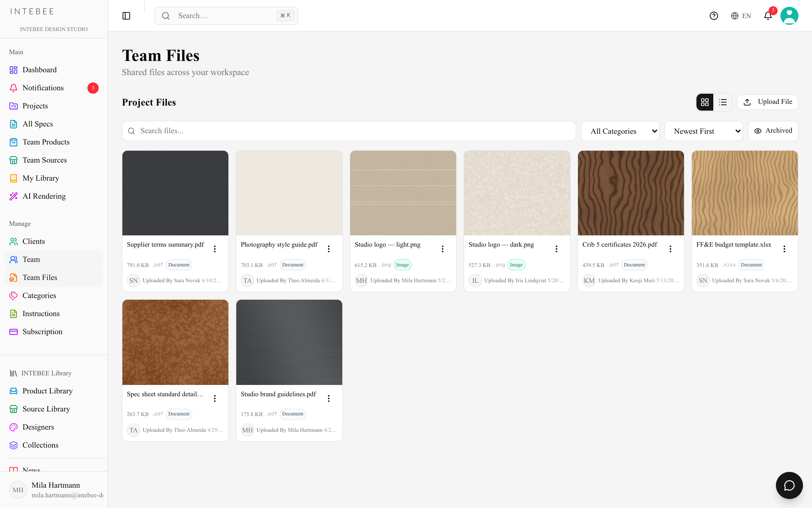The image size is (812, 508).
Task: Open Team Sources in sidebar
Action: (x=54, y=160)
